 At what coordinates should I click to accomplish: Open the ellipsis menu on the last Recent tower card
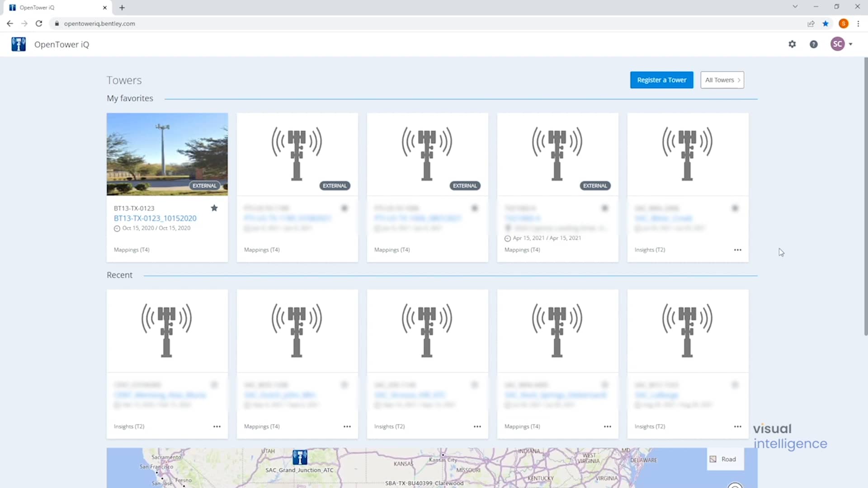click(x=738, y=426)
